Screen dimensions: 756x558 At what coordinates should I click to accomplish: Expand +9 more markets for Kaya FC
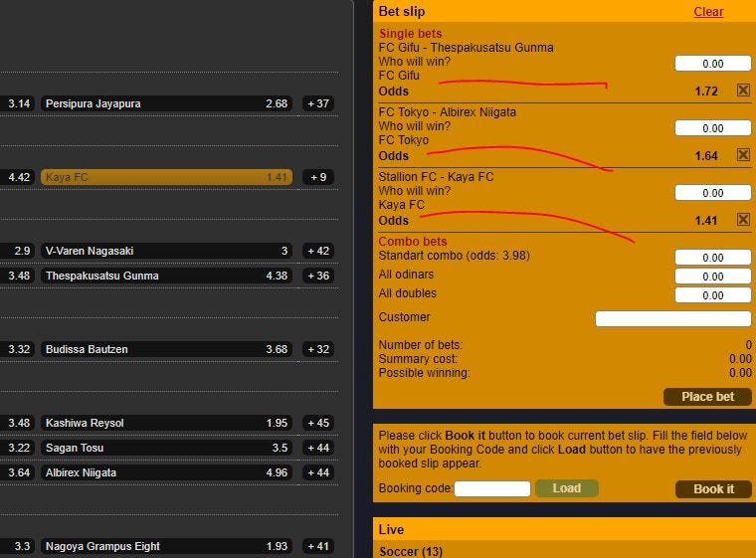coord(318,177)
